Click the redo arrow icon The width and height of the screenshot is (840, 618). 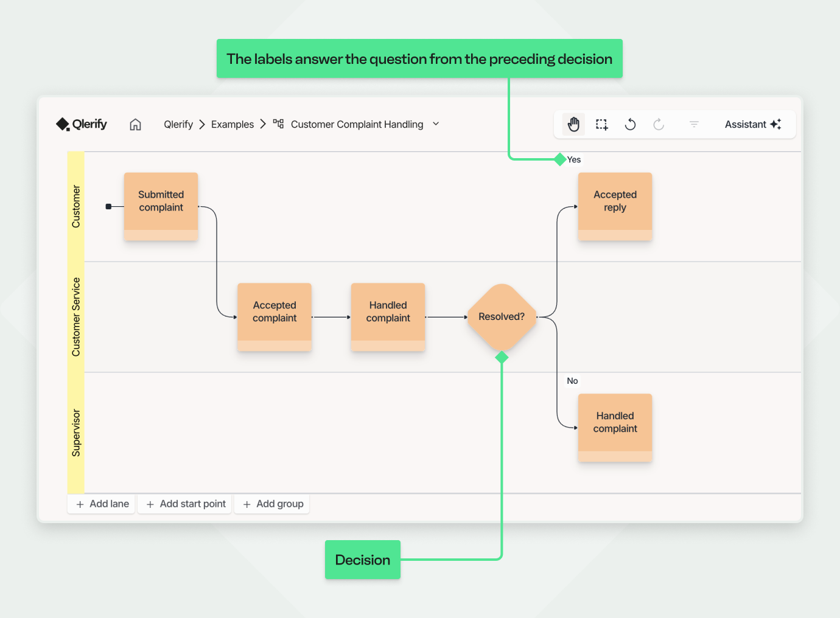[659, 124]
